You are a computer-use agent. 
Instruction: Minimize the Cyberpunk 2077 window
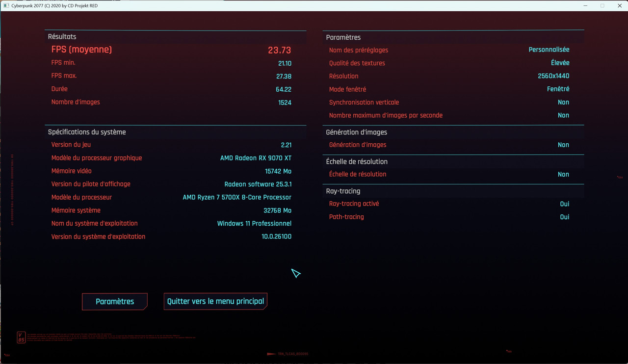coord(586,5)
